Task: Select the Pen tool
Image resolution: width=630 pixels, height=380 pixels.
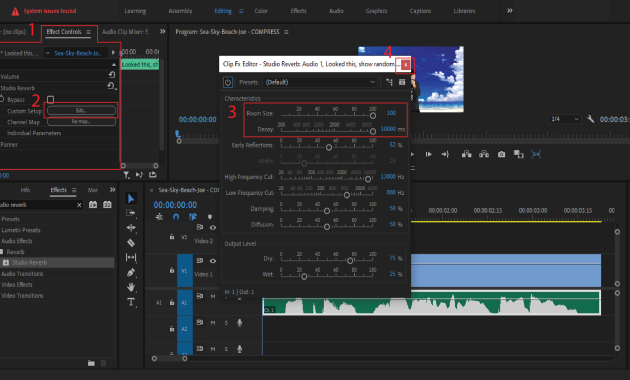Action: click(x=131, y=272)
